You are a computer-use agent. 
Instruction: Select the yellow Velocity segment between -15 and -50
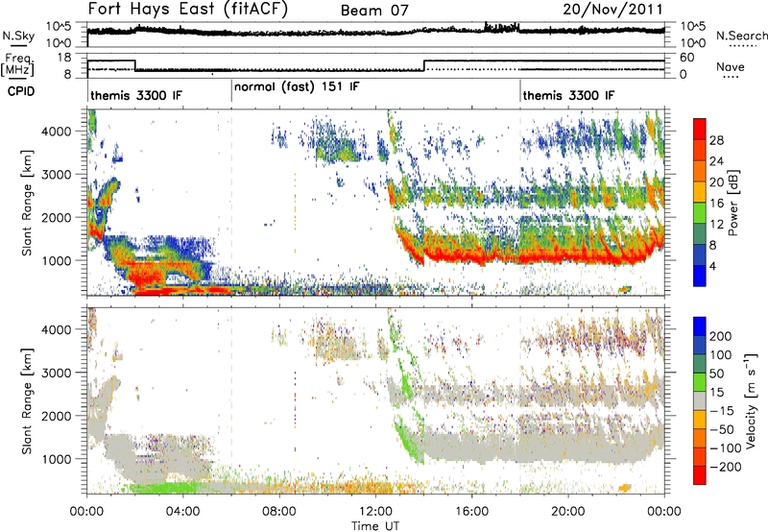click(700, 420)
